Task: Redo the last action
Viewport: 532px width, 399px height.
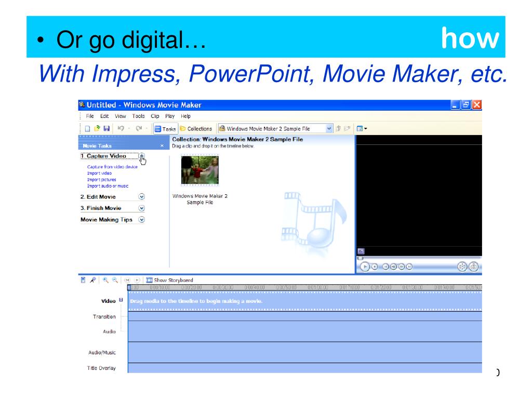Action: [138, 128]
